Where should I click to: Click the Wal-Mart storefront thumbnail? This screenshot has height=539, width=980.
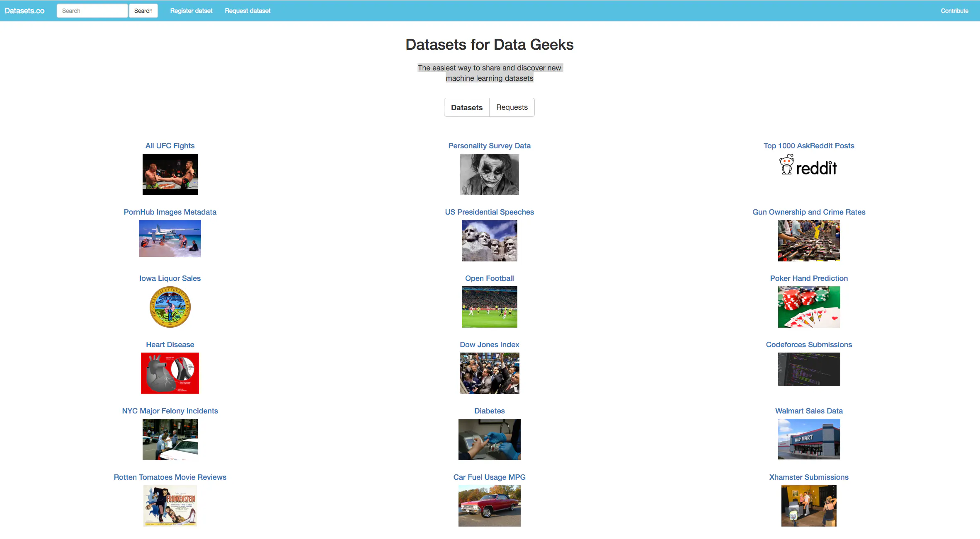(x=809, y=439)
